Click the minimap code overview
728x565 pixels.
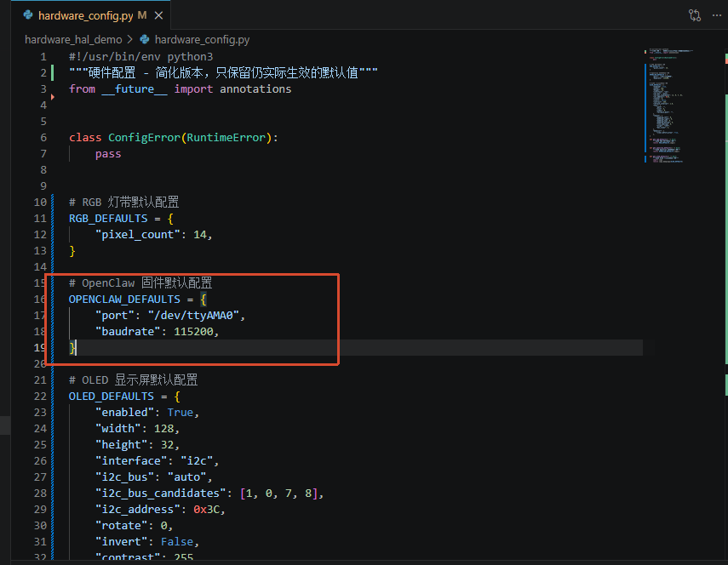[668, 106]
